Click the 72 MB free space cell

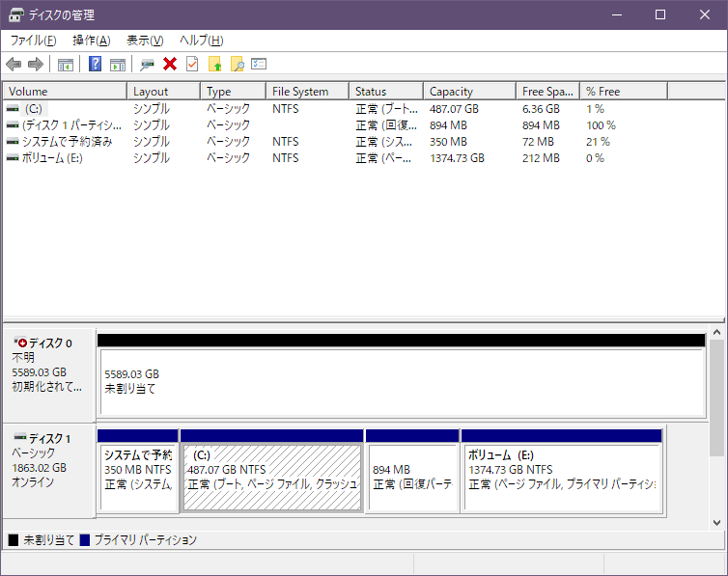[538, 142]
